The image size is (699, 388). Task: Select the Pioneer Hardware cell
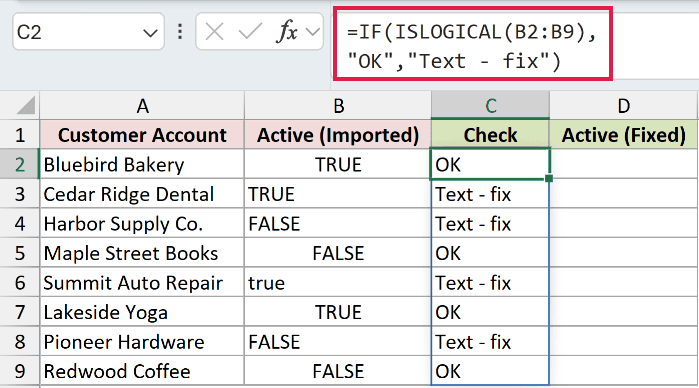tap(142, 342)
